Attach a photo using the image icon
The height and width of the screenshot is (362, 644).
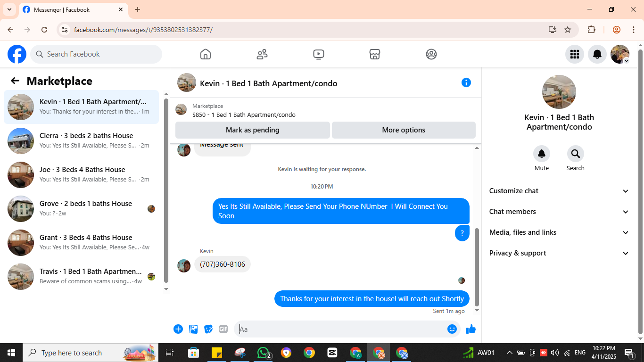(x=193, y=329)
